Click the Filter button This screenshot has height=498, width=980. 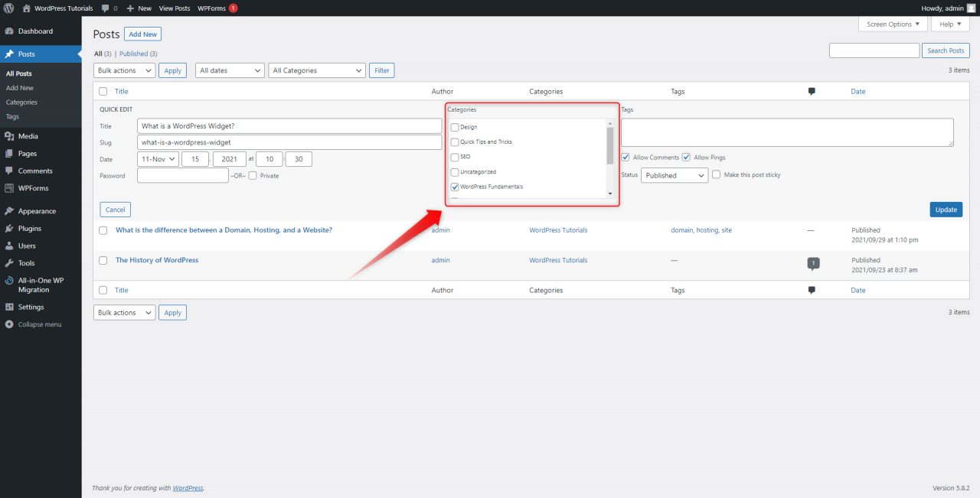pyautogui.click(x=382, y=70)
